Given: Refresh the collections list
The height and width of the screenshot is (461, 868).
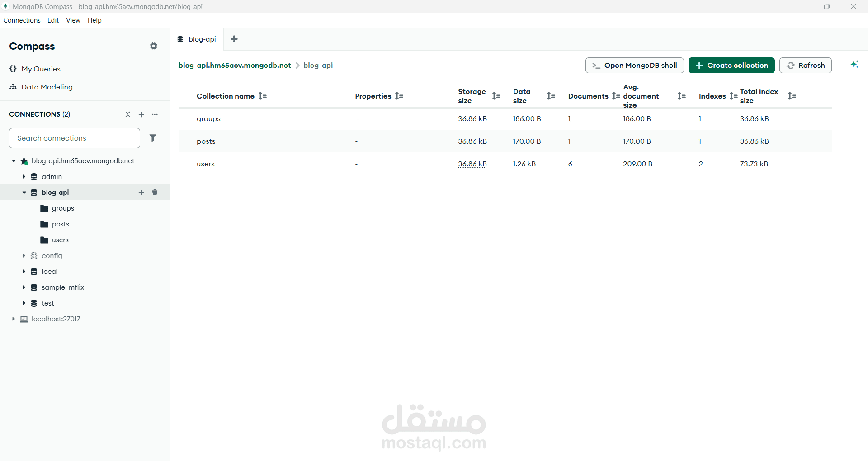Looking at the screenshot, I should point(806,65).
